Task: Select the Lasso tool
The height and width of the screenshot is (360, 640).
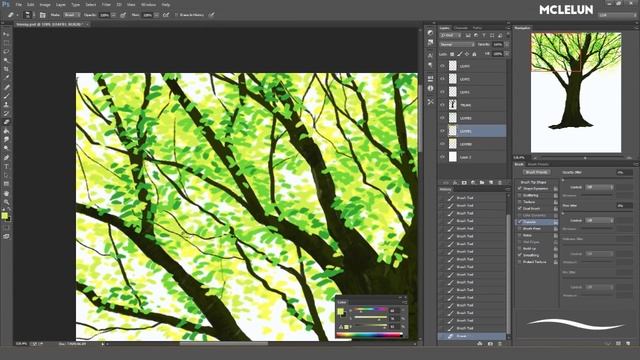Action: tap(6, 51)
